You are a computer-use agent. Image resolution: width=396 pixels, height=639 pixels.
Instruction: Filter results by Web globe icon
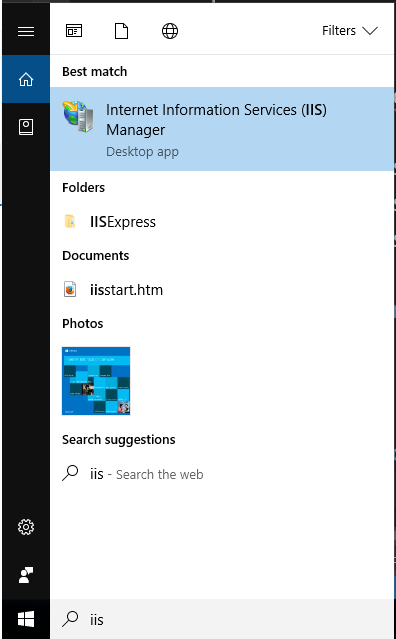[x=170, y=31]
